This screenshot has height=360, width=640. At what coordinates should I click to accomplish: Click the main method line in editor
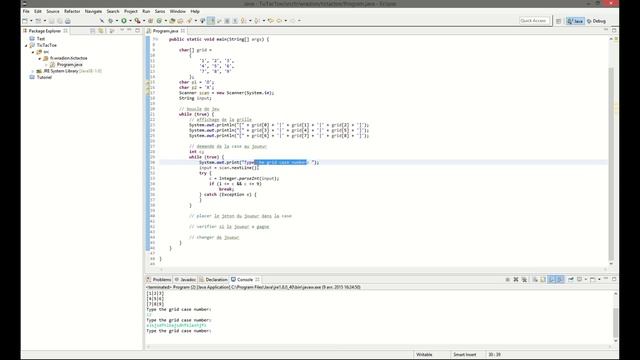(x=219, y=40)
